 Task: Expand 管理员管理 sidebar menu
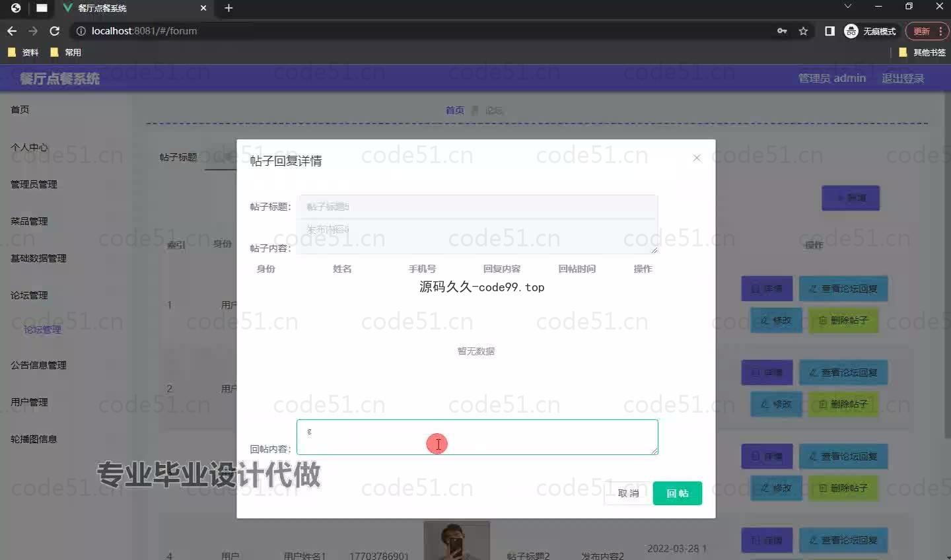coord(34,184)
